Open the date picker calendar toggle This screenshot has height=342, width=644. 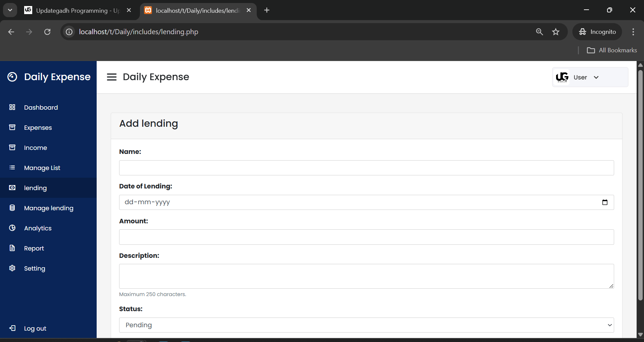click(x=605, y=202)
